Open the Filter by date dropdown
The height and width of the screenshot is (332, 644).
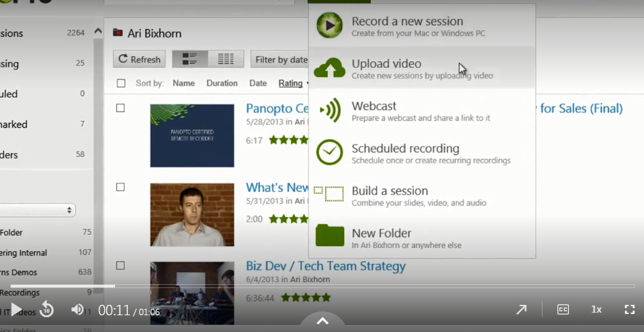281,59
